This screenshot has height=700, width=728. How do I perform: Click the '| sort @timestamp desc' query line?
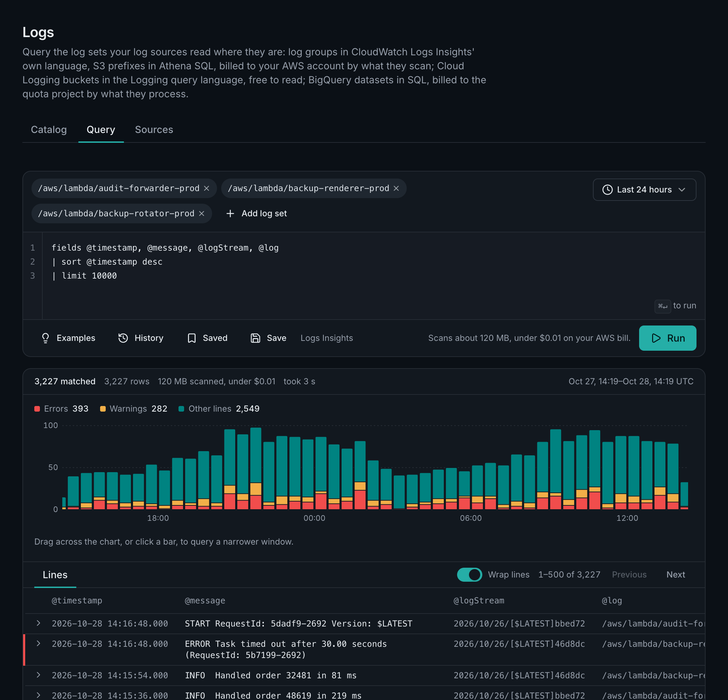[107, 262]
